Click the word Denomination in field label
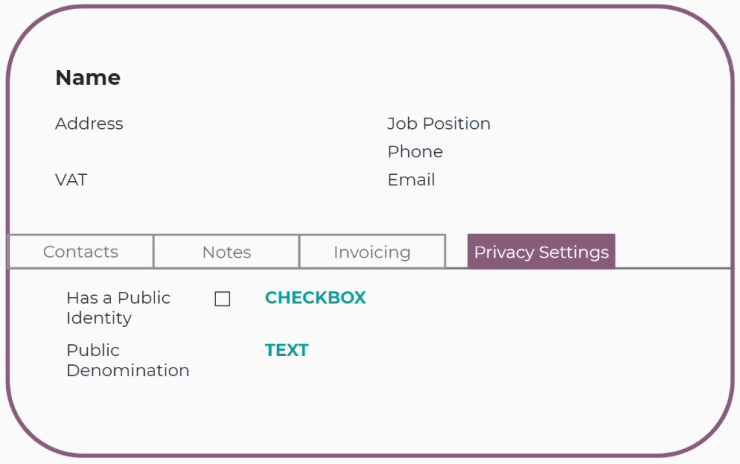740x464 pixels. pos(128,371)
